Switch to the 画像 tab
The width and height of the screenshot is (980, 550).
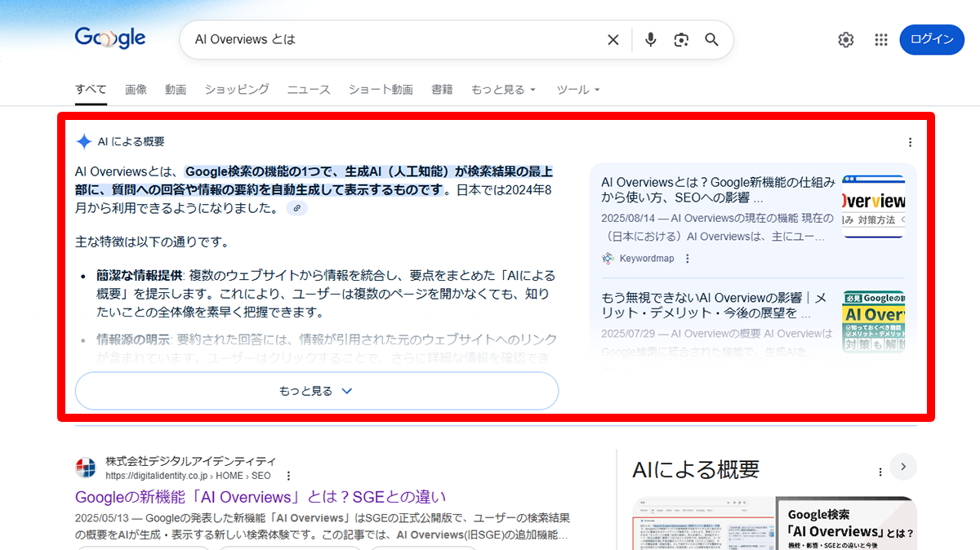click(136, 89)
